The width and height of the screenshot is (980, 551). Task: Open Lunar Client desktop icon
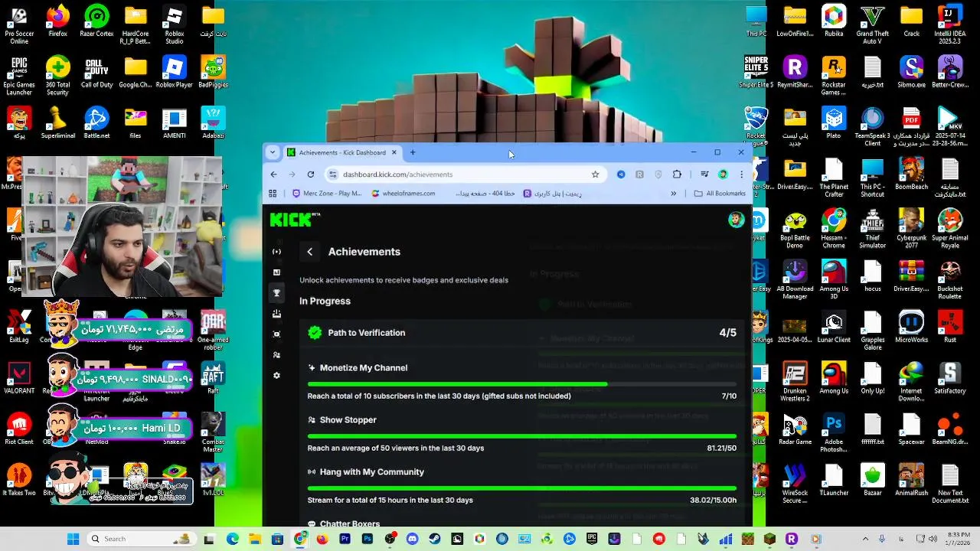(834, 328)
